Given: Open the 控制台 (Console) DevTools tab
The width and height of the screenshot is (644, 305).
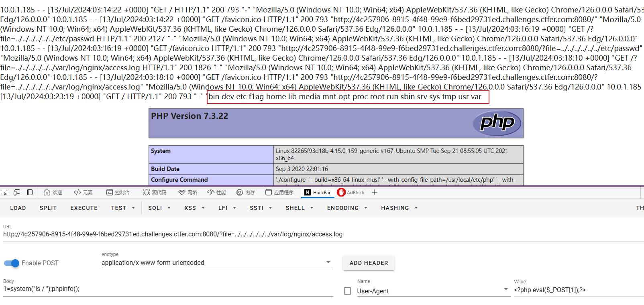Looking at the screenshot, I should click(118, 193).
